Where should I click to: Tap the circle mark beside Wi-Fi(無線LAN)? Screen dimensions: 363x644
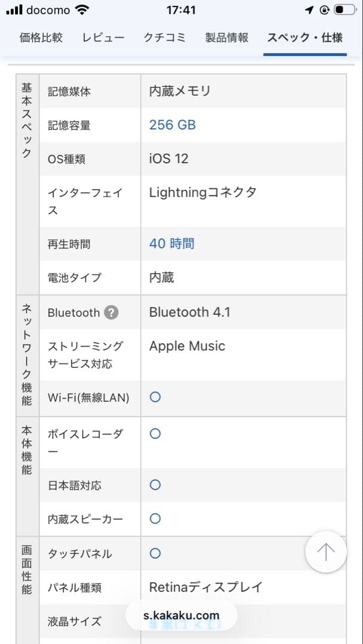pos(155,396)
